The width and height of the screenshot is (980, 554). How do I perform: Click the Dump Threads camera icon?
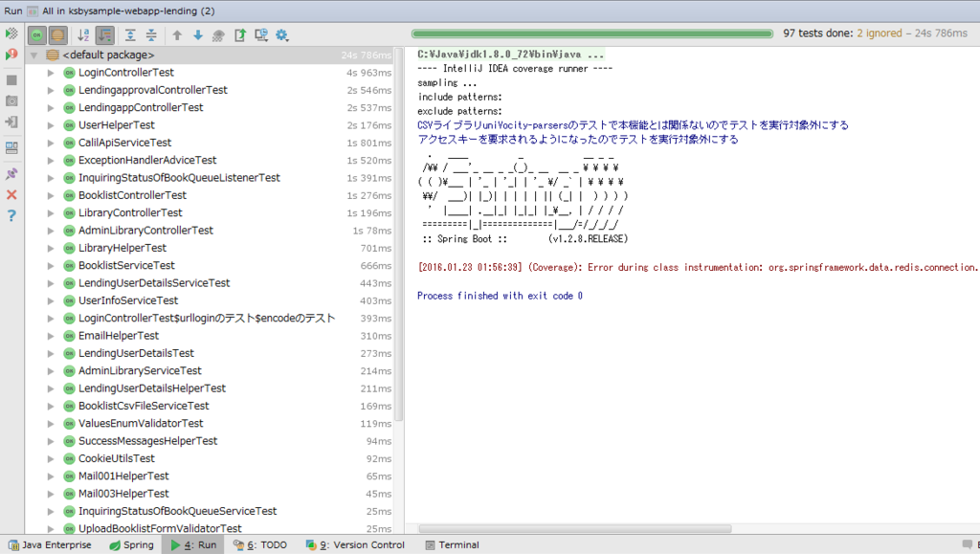coord(11,100)
